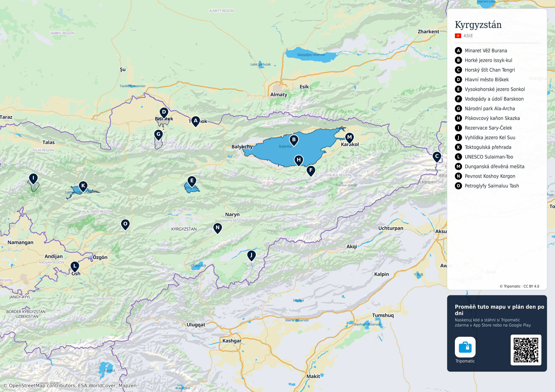555x392 pixels.
Task: Select Pevnost Koshoy Korgon in list
Action: coord(485,176)
